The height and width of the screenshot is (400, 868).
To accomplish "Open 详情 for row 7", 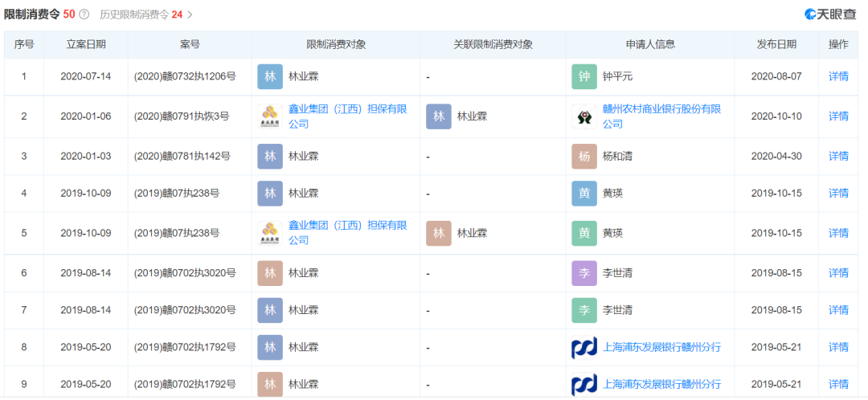I will tap(838, 310).
